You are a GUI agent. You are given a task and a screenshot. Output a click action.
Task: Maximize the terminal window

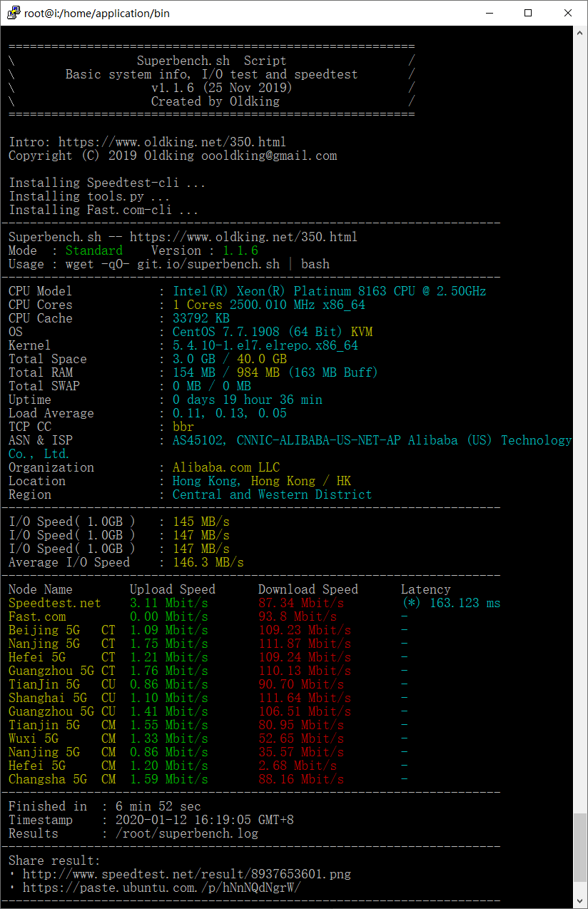click(528, 13)
